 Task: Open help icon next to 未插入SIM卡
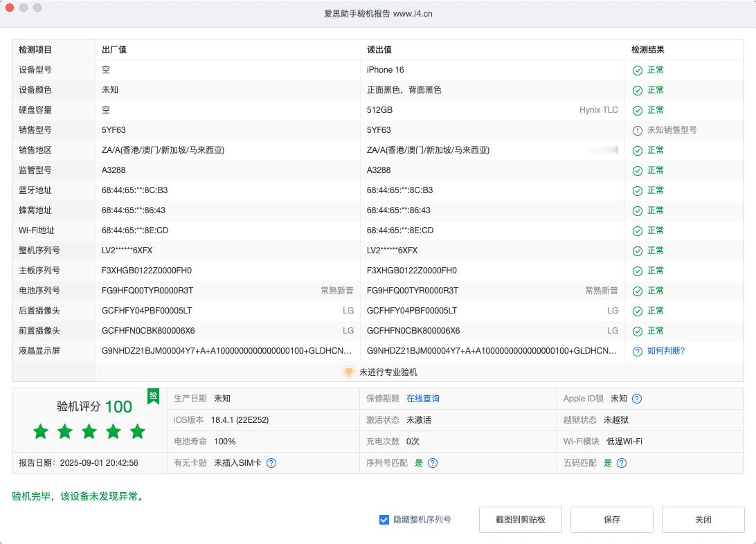(271, 463)
